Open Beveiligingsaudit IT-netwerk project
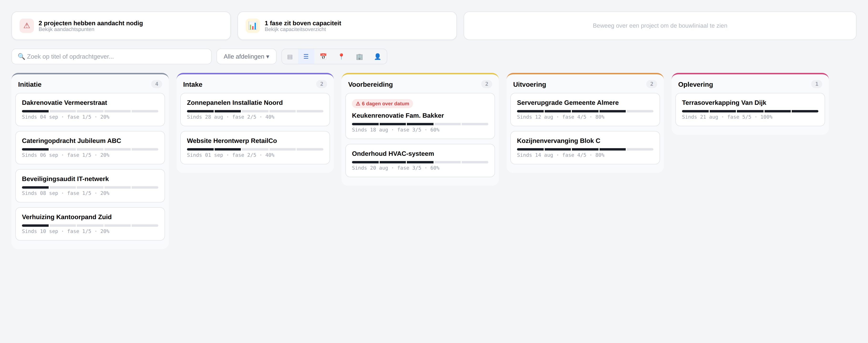868x343 pixels. pos(90,186)
